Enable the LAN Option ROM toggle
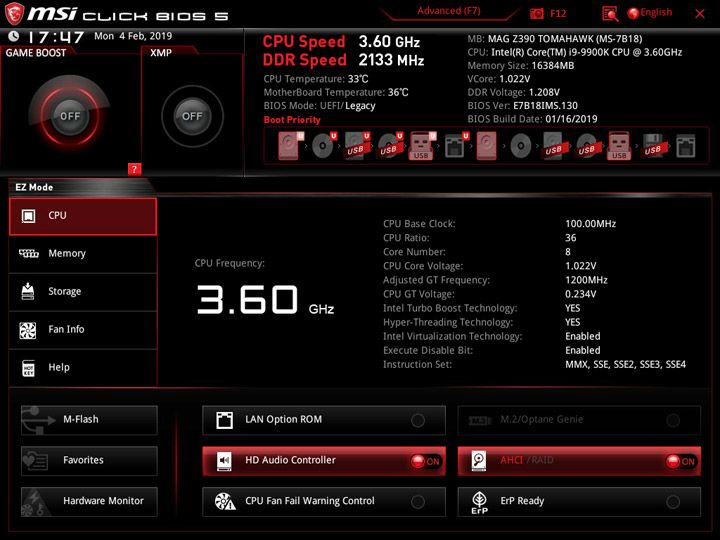This screenshot has width=720, height=540. tap(418, 420)
